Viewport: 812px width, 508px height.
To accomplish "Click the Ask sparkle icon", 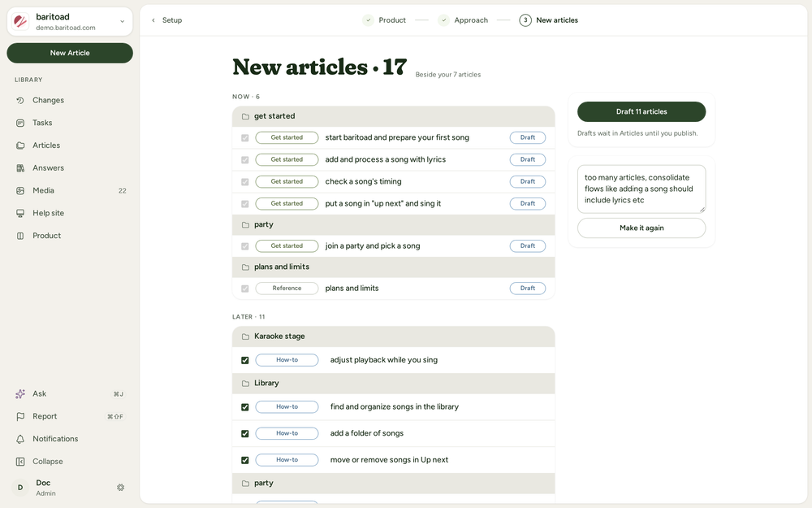I will 20,394.
